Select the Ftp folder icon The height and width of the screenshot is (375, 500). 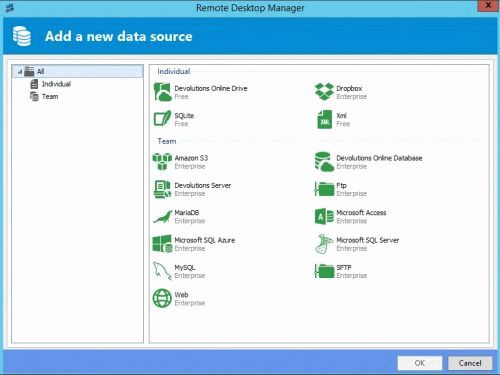pyautogui.click(x=324, y=189)
